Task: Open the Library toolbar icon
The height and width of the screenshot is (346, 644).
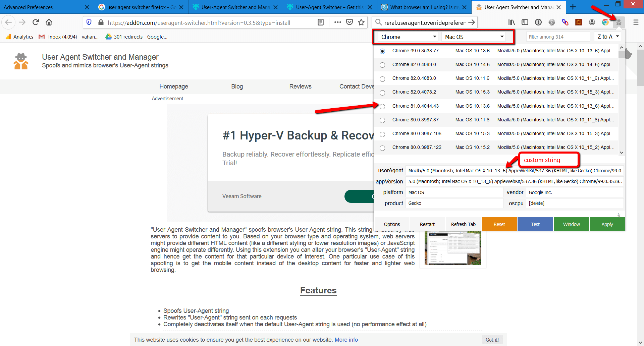Action: click(512, 22)
